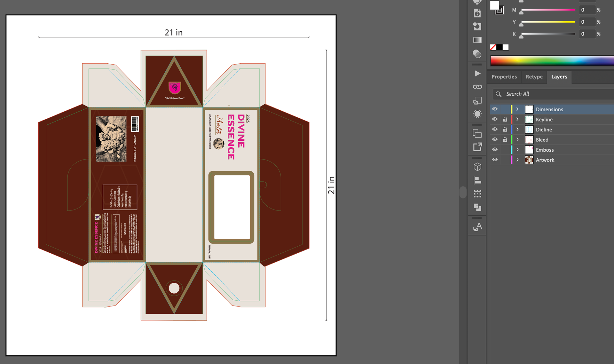Open the Document Info panel icon

click(x=477, y=13)
